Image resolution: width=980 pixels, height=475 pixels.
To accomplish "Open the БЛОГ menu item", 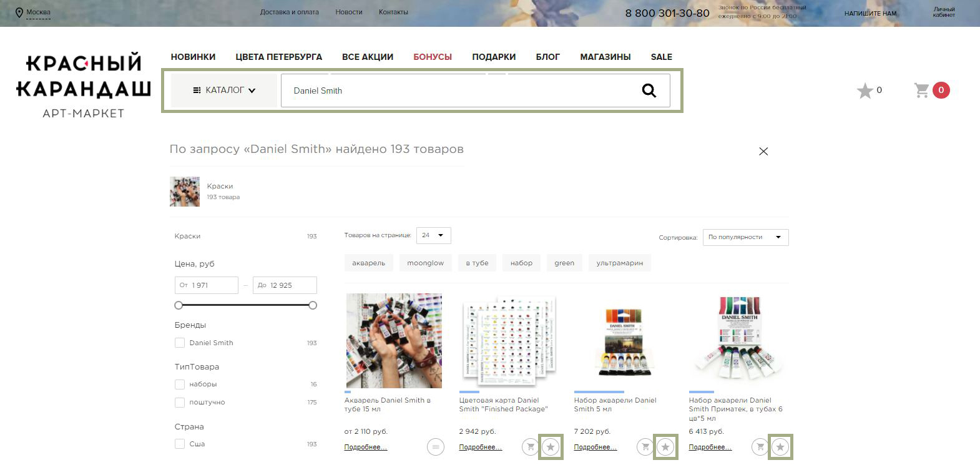I will (548, 57).
